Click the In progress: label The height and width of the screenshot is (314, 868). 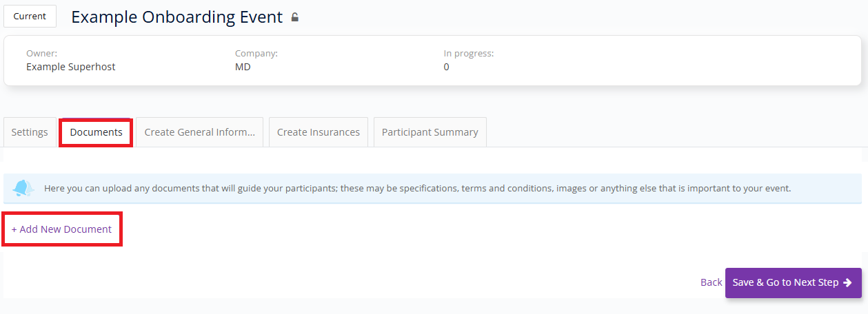(469, 53)
